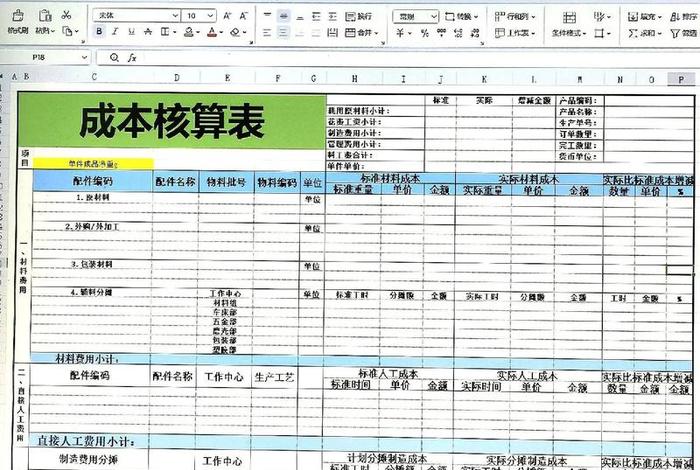The height and width of the screenshot is (470, 700).
Task: Click the Format Painter icon
Action: coord(18,16)
